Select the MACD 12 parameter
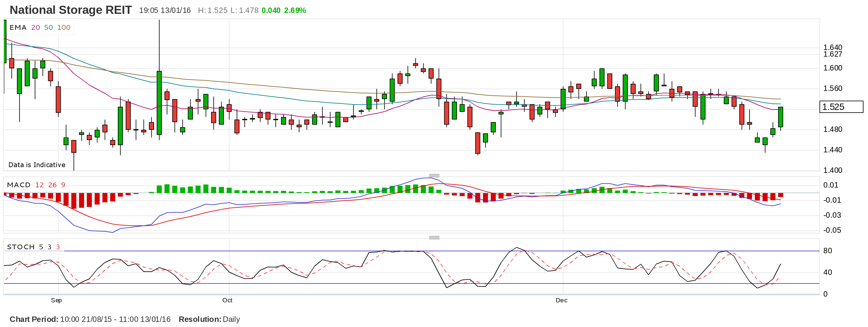 (x=39, y=185)
